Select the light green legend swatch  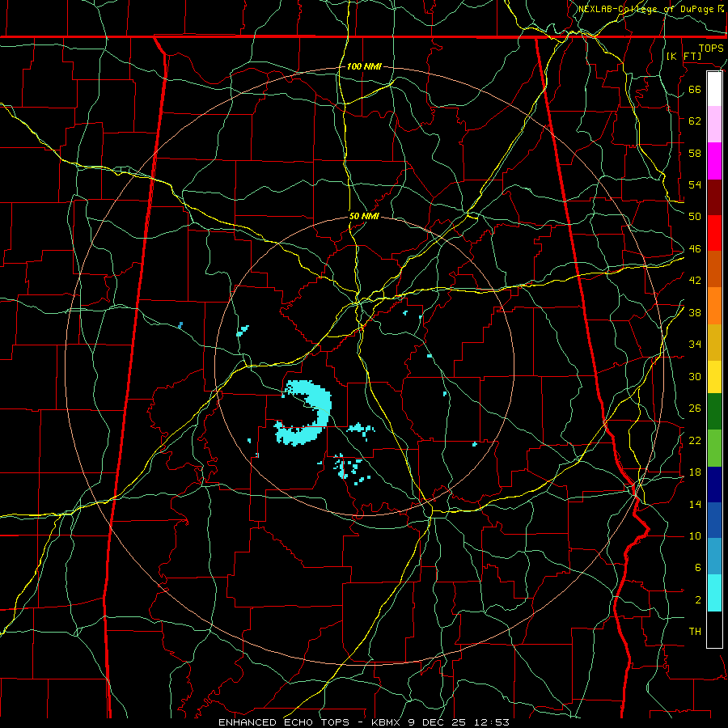pos(714,448)
